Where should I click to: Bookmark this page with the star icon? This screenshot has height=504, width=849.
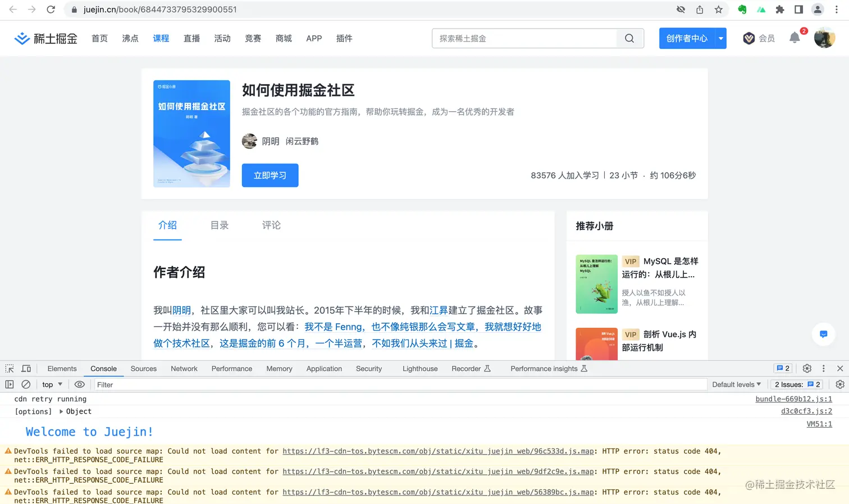pyautogui.click(x=719, y=10)
